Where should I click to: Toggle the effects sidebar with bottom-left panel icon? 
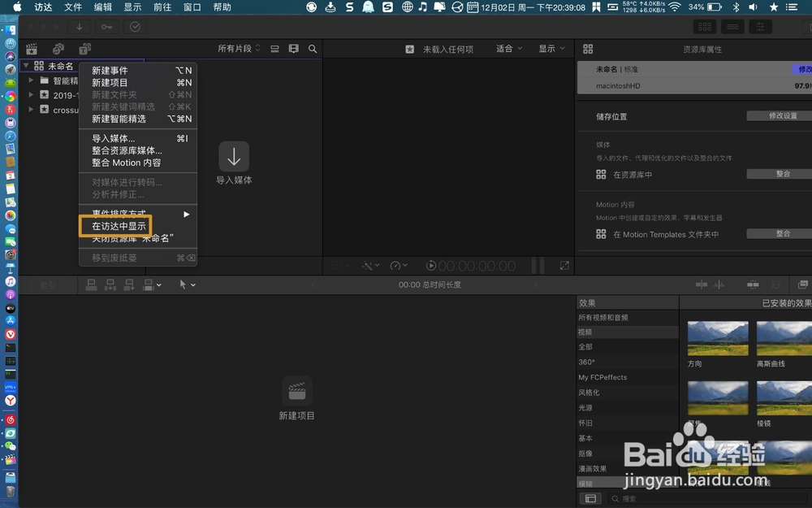[592, 498]
